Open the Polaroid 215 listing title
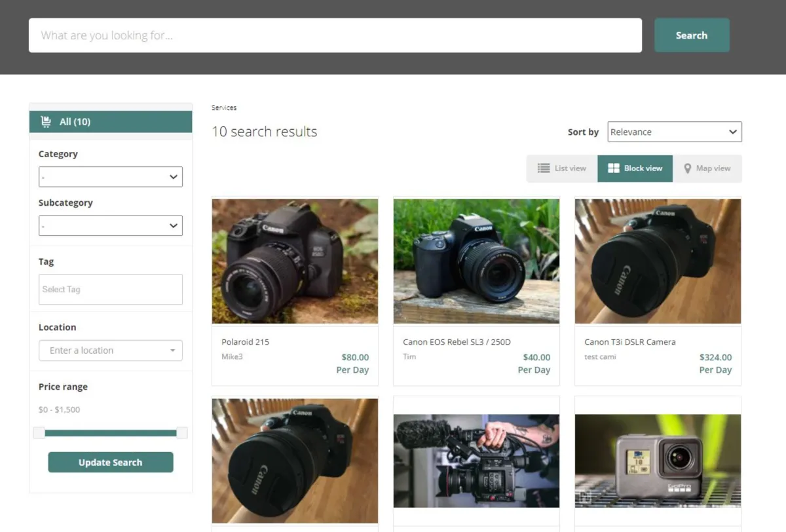The width and height of the screenshot is (786, 532). 246,342
